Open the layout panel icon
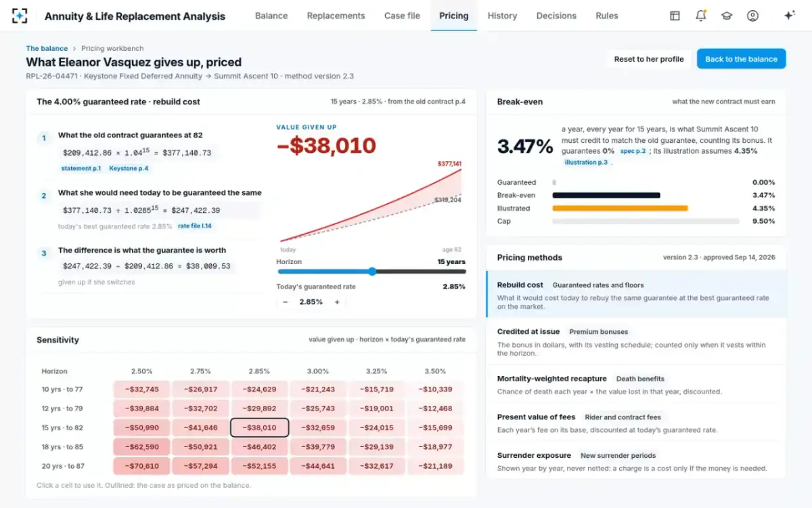The image size is (812, 508). 675,16
